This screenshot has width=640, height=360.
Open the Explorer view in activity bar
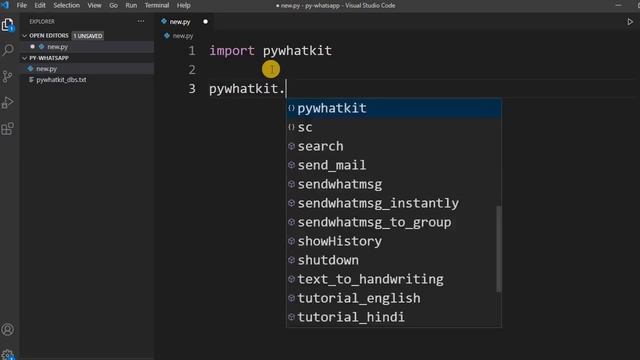(8, 24)
